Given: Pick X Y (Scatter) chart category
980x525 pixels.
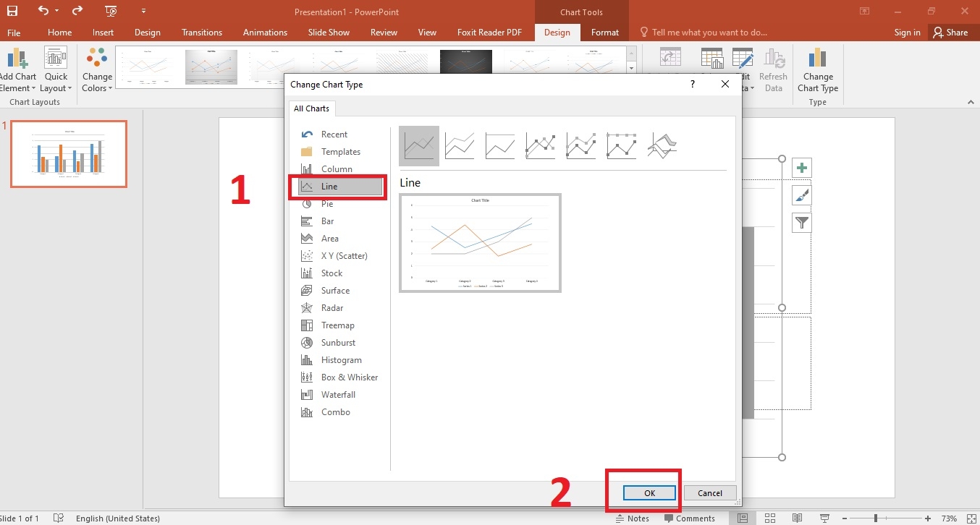Looking at the screenshot, I should pyautogui.click(x=344, y=256).
